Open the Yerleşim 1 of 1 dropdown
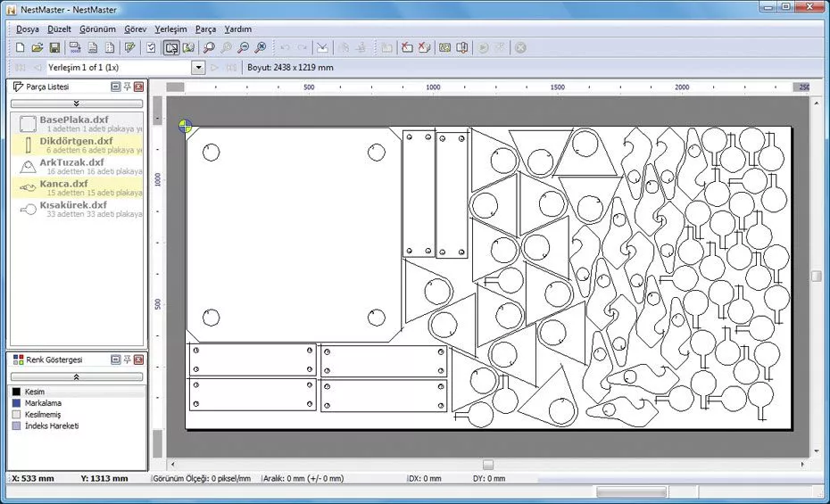Image resolution: width=830 pixels, height=504 pixels. click(198, 67)
